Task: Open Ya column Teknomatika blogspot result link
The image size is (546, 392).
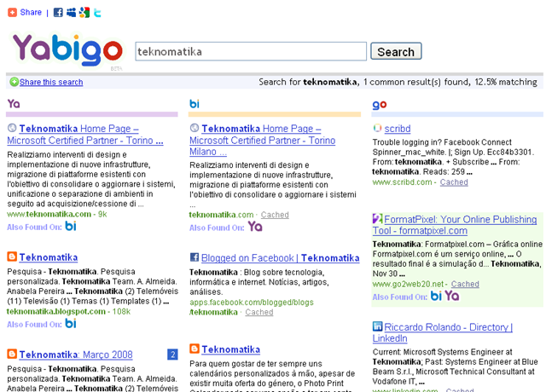Action: tap(49, 257)
